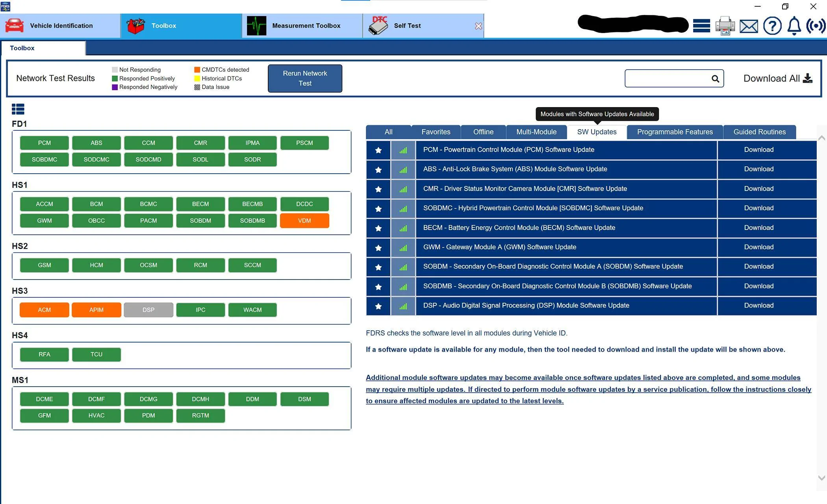The width and height of the screenshot is (827, 504).
Task: Click signal bars icon on DSP row
Action: pyautogui.click(x=403, y=306)
